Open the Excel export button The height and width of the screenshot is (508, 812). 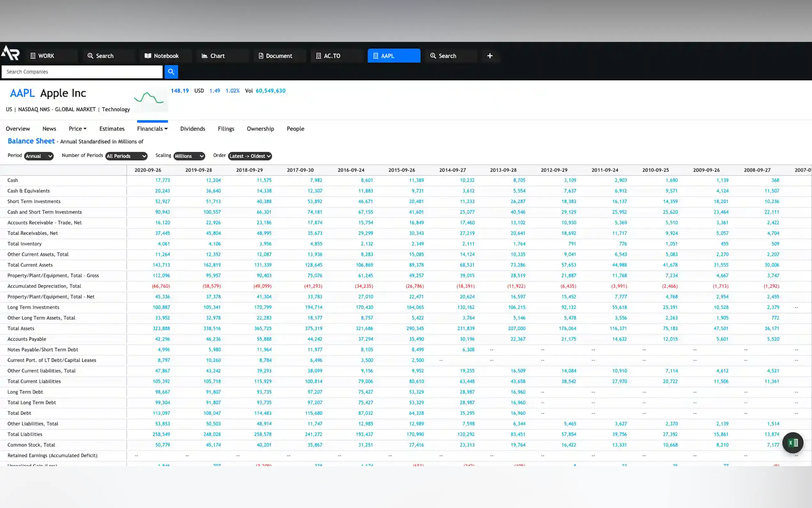(792, 443)
